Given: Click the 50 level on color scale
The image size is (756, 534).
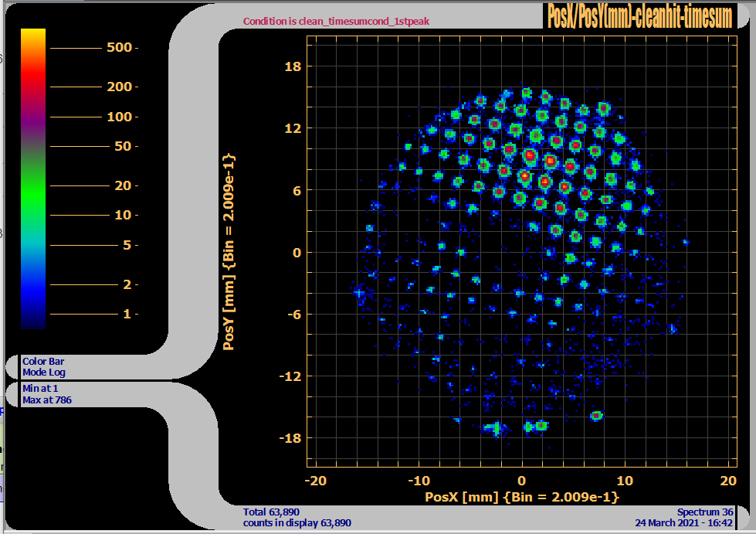Looking at the screenshot, I should coord(122,146).
